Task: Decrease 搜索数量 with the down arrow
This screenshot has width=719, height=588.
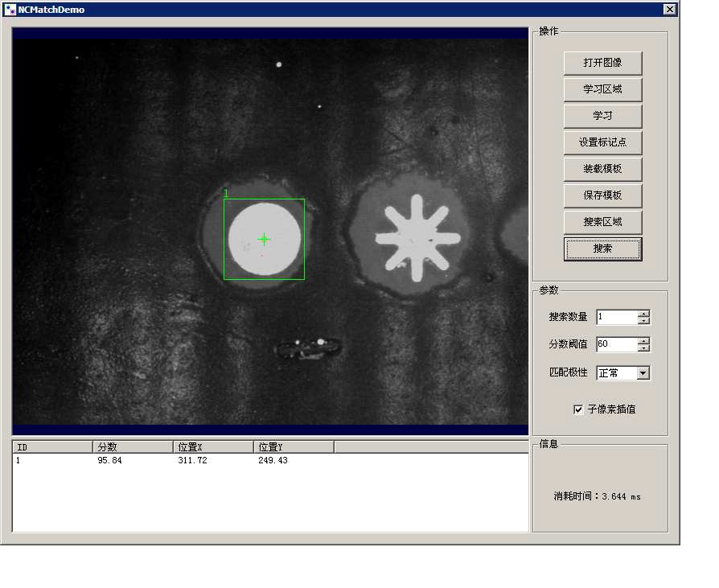Action: (x=643, y=320)
